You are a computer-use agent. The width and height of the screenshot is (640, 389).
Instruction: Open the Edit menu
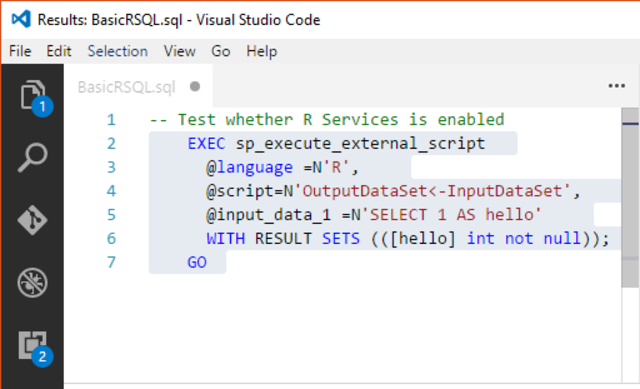click(59, 51)
